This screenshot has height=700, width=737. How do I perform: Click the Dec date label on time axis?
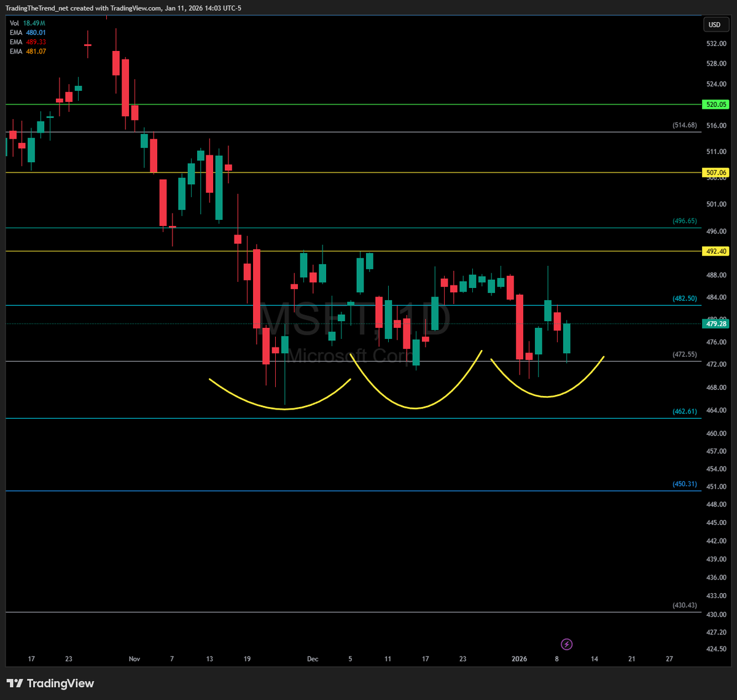(x=313, y=659)
